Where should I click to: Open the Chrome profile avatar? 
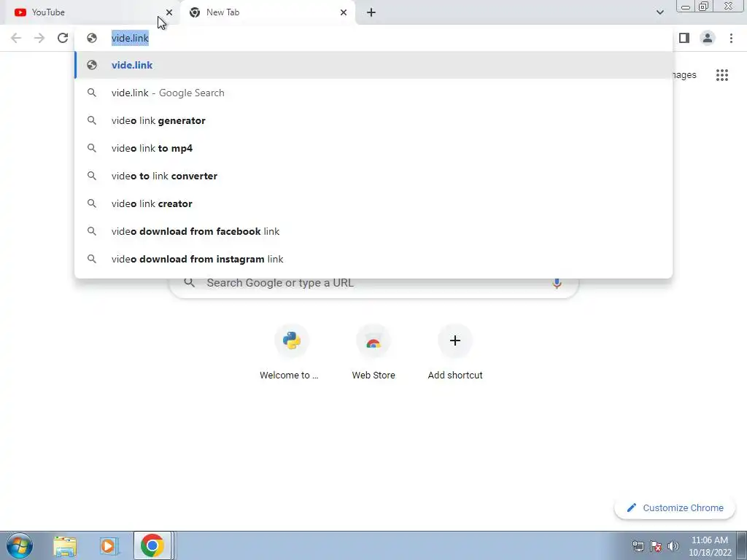click(708, 38)
